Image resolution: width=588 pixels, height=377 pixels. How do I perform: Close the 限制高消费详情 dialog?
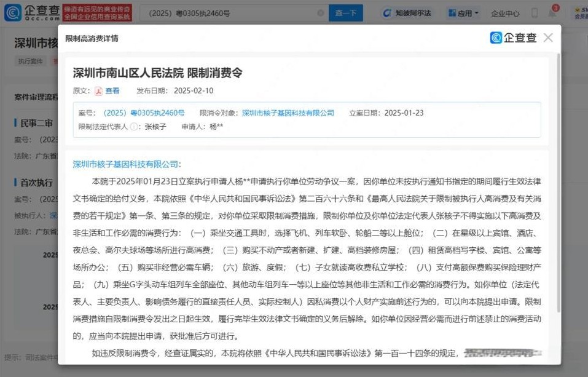pos(548,38)
